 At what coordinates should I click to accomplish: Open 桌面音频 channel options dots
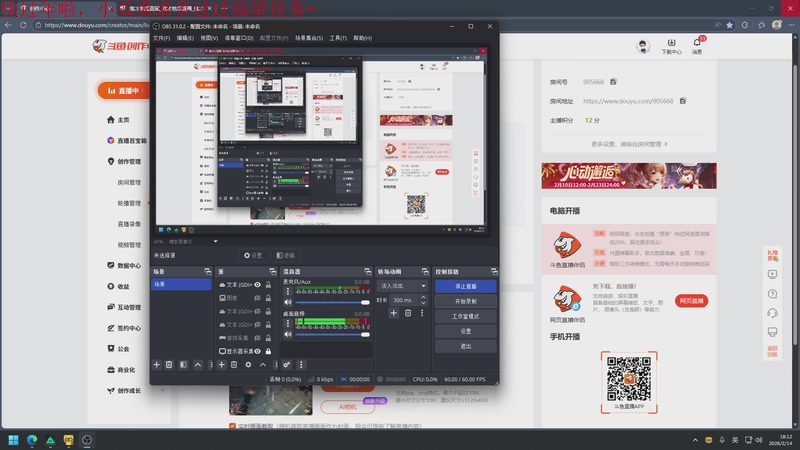(x=287, y=323)
